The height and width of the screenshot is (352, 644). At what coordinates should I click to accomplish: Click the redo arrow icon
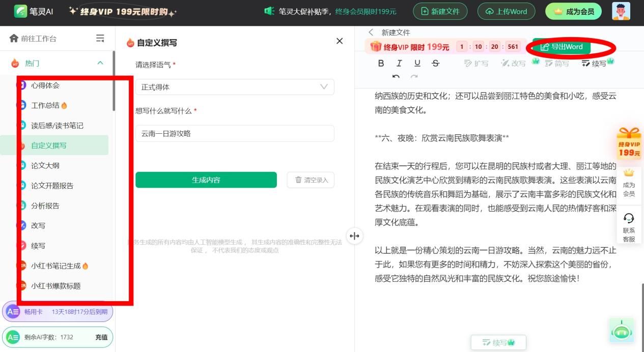(x=414, y=77)
